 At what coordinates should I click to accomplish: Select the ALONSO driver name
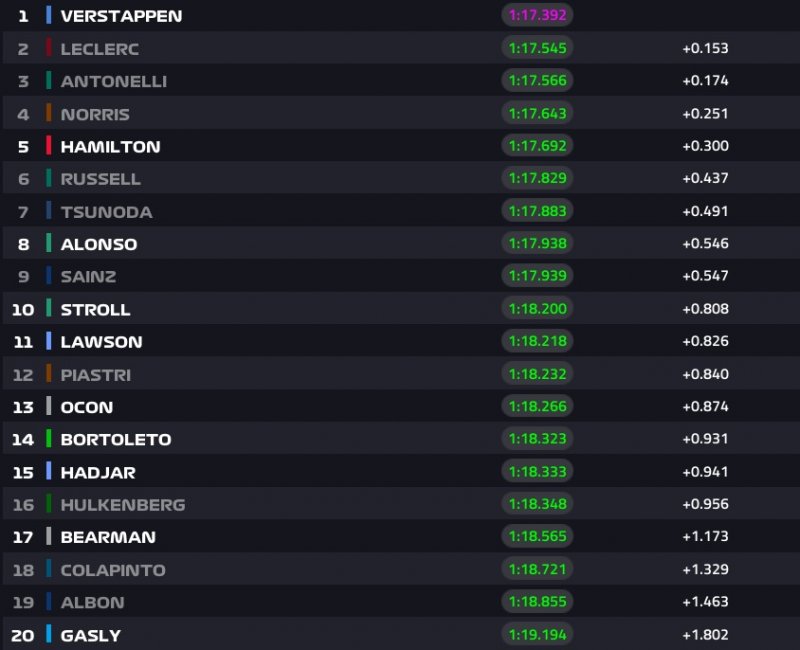click(x=98, y=244)
